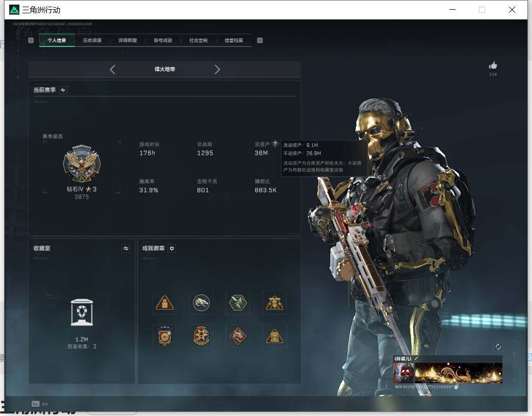Image resolution: width=532 pixels, height=416 pixels.
Task: Switch to the 历史战绩 tab
Action: click(92, 40)
